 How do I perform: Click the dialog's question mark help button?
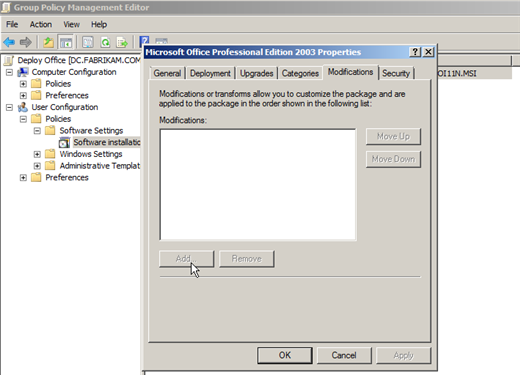(x=415, y=52)
